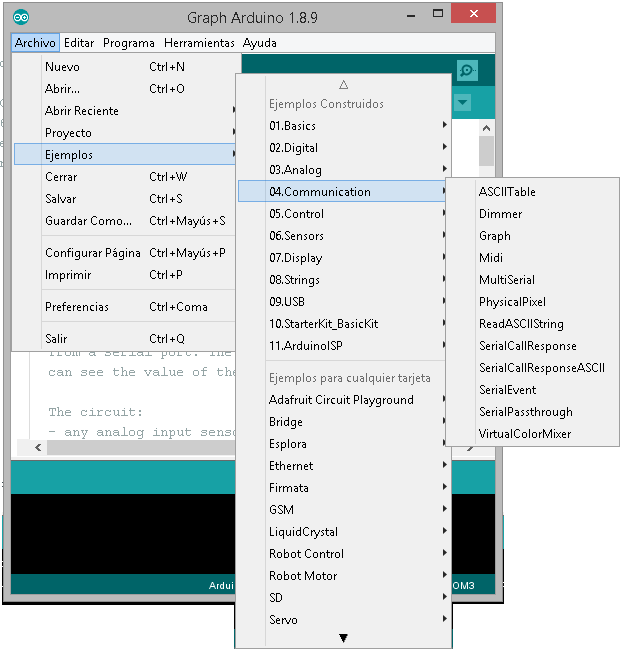Viewport: 624px width, 653px height.
Task: Expand the Firmata examples
Action: click(x=344, y=488)
